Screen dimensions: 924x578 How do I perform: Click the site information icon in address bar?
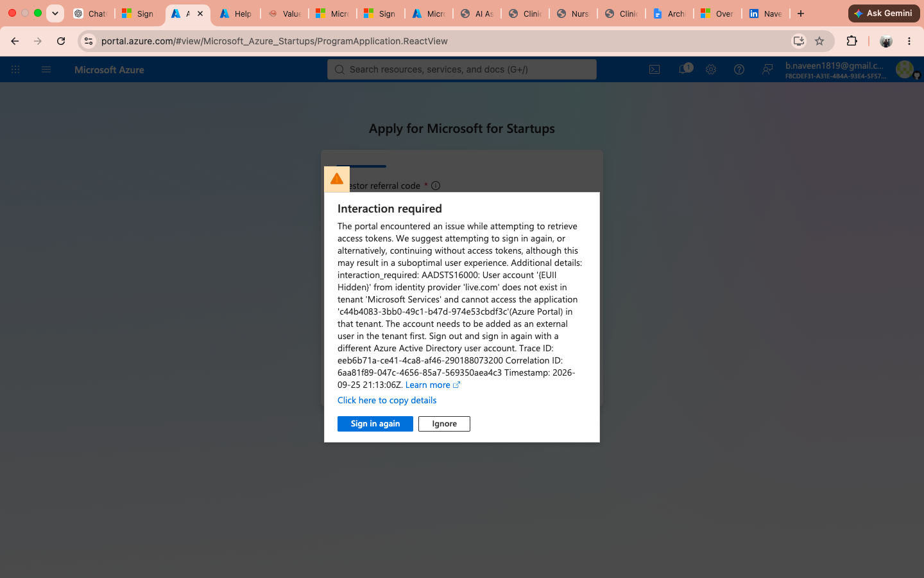click(89, 41)
